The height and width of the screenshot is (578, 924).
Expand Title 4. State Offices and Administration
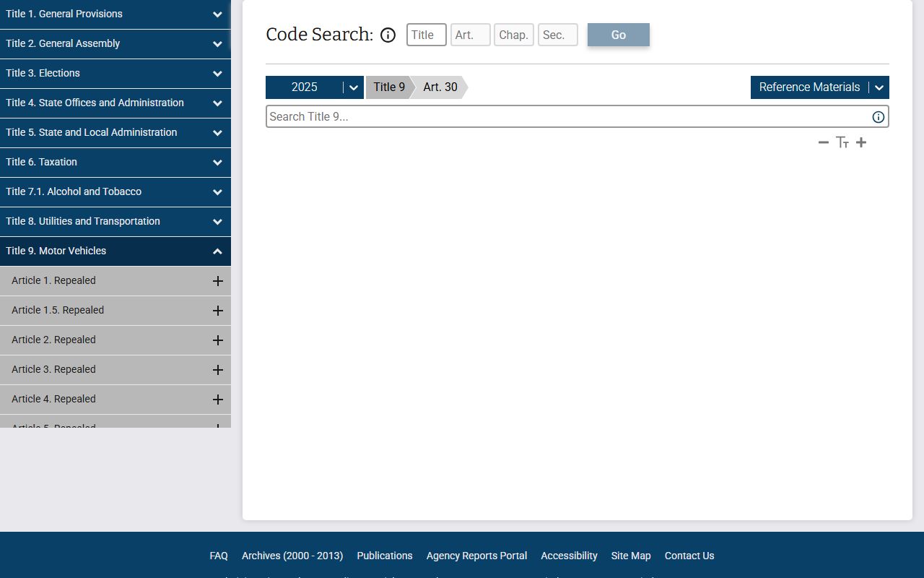point(217,103)
